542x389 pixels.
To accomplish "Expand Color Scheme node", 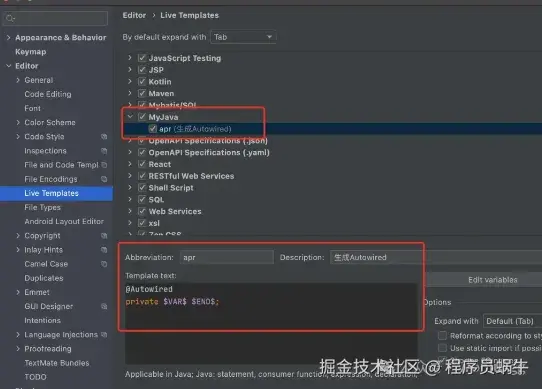I will point(18,122).
